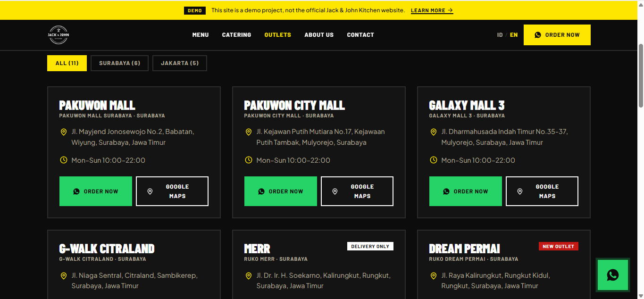Click the clock icon in Galaxy Mall 3 hours

click(x=434, y=160)
